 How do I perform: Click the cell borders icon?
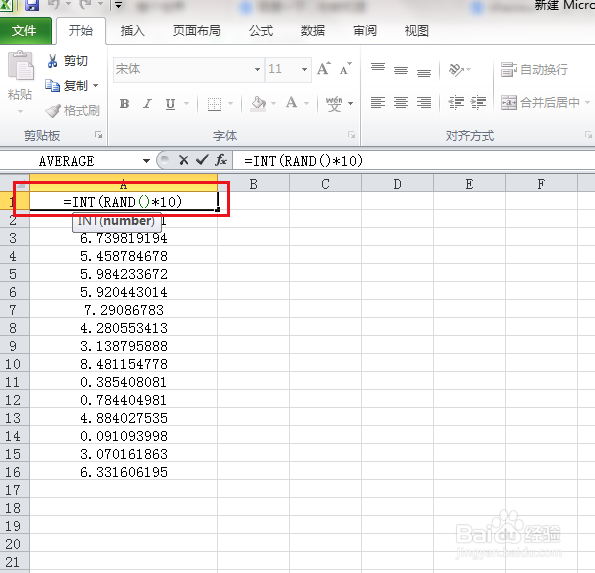pos(214,103)
